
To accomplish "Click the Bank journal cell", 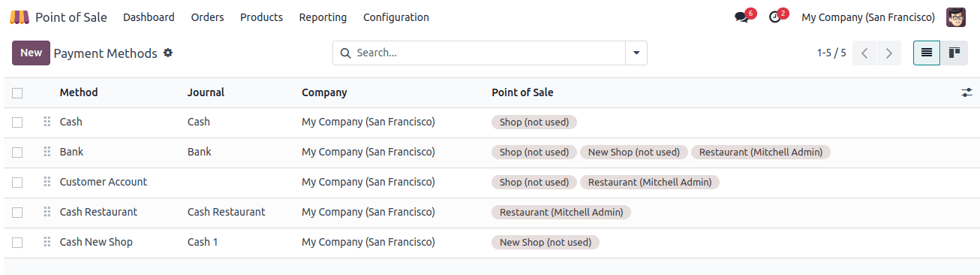I will [x=200, y=152].
